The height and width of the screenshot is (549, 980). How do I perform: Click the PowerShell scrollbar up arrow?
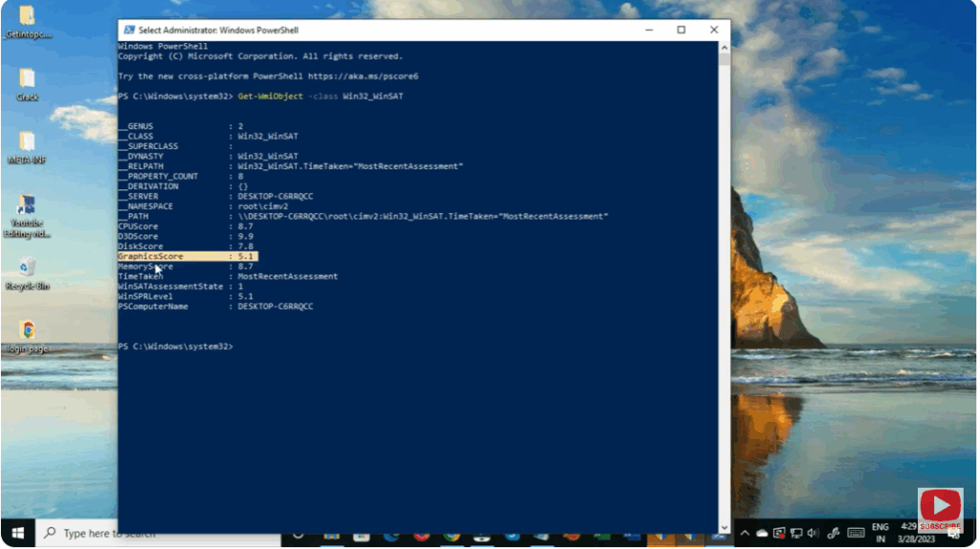(724, 48)
